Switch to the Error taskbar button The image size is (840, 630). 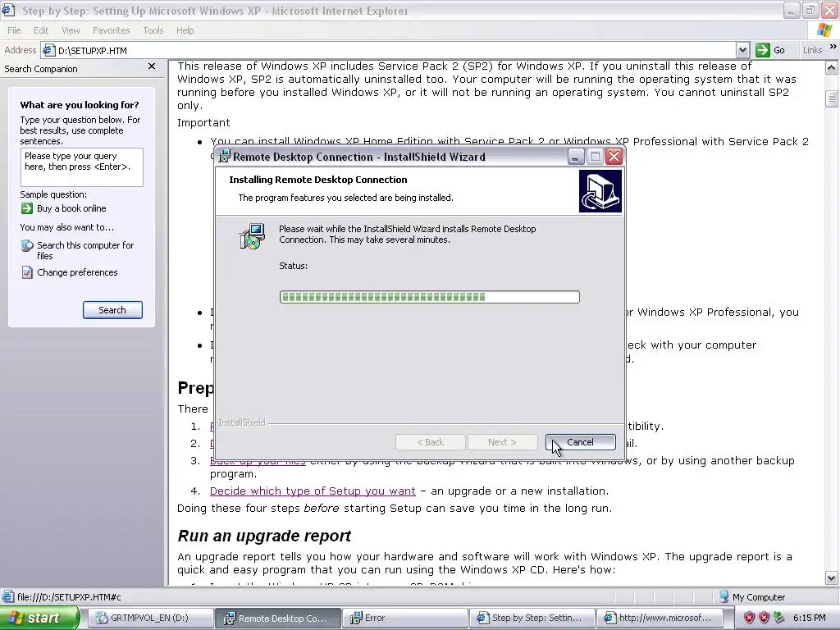405,618
